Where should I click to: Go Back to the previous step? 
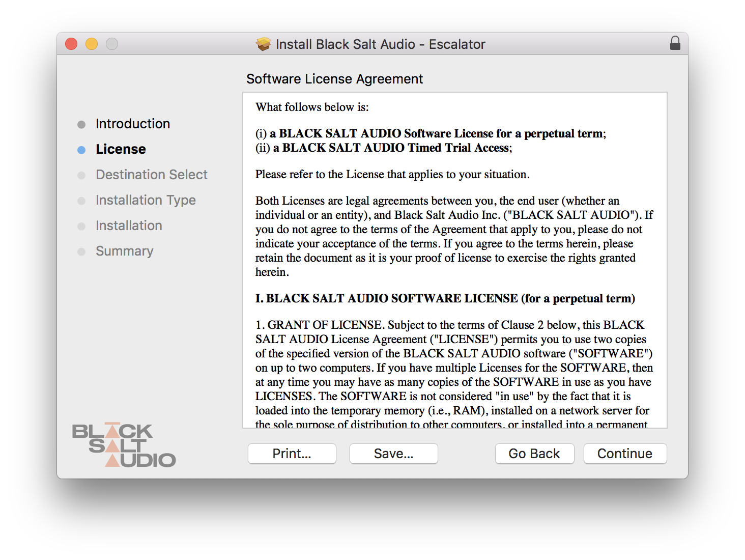pos(534,454)
